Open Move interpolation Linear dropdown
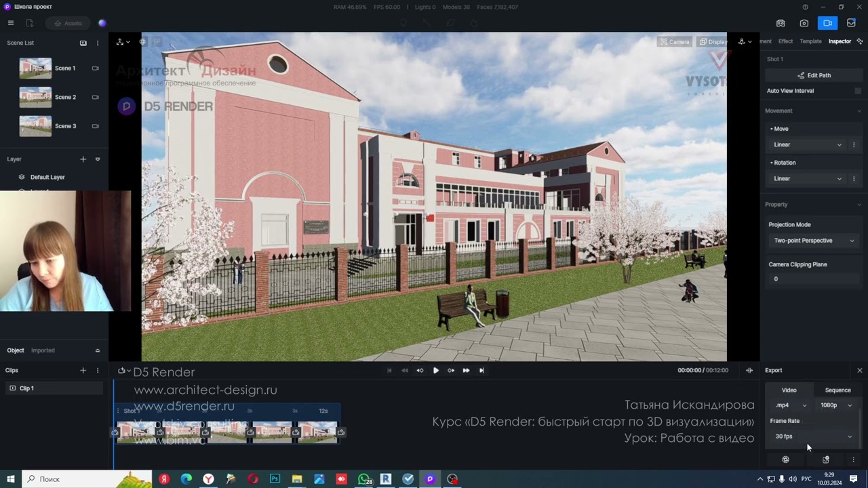 [x=808, y=145]
